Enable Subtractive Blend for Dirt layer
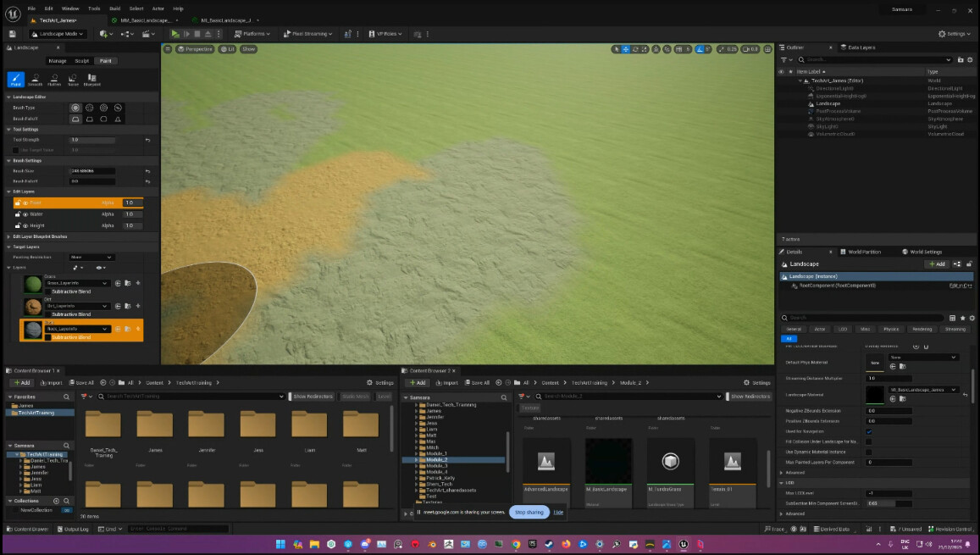 47,314
